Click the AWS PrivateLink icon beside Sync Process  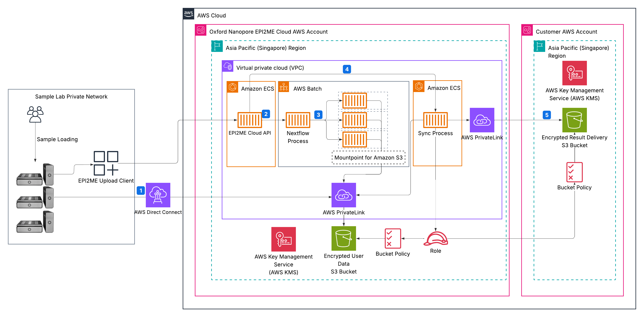[x=482, y=120]
